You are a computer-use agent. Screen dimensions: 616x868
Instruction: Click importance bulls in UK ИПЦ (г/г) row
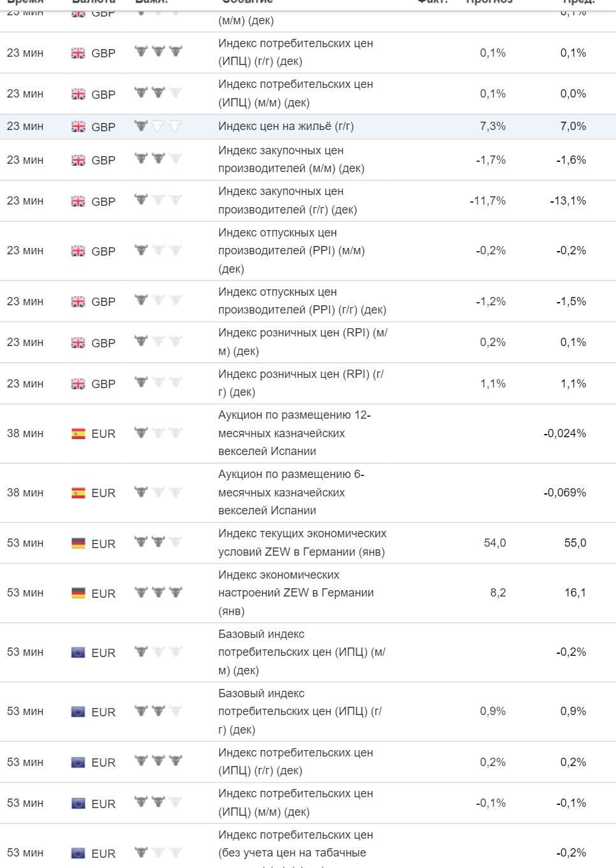point(158,52)
